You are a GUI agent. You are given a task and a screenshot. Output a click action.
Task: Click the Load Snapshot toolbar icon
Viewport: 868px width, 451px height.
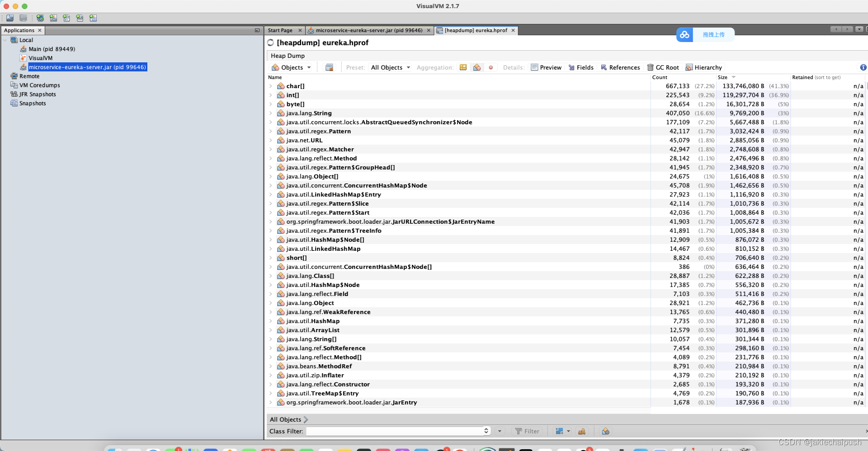(x=10, y=18)
